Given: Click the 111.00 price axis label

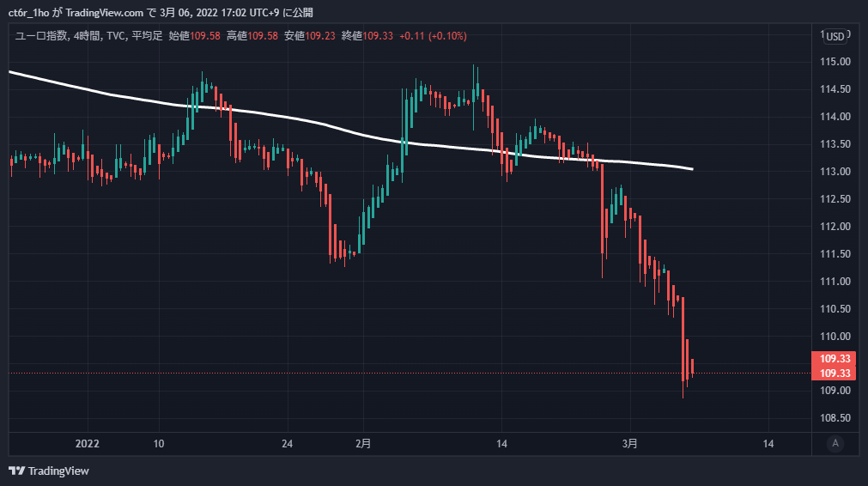Looking at the screenshot, I should tap(835, 281).
